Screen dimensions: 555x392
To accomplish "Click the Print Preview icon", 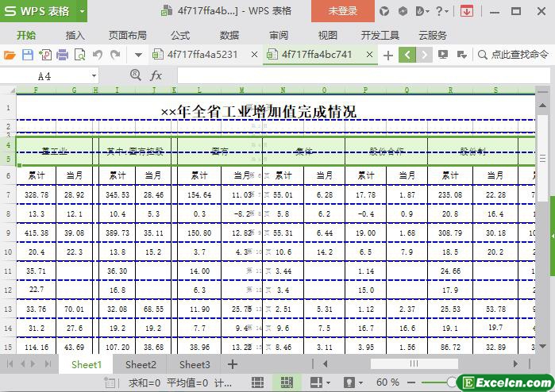I will tap(79, 55).
